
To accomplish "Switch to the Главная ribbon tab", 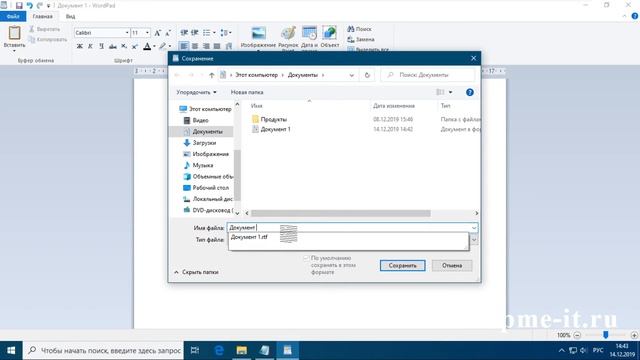I will [42, 16].
